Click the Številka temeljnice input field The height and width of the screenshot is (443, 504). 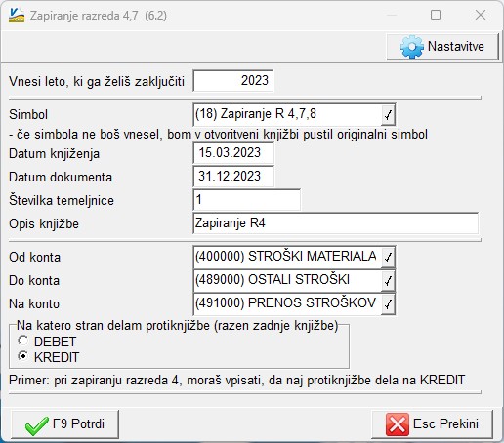coord(246,200)
